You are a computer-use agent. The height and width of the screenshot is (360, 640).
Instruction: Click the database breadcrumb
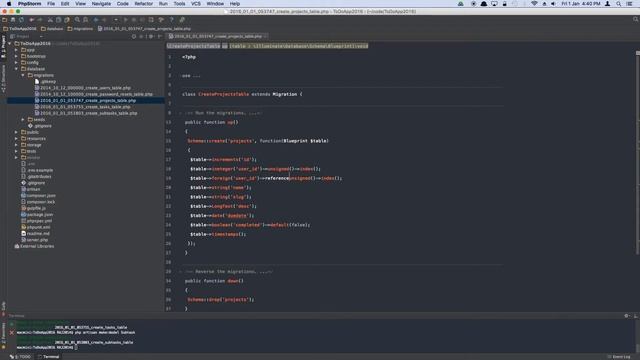tap(52, 29)
